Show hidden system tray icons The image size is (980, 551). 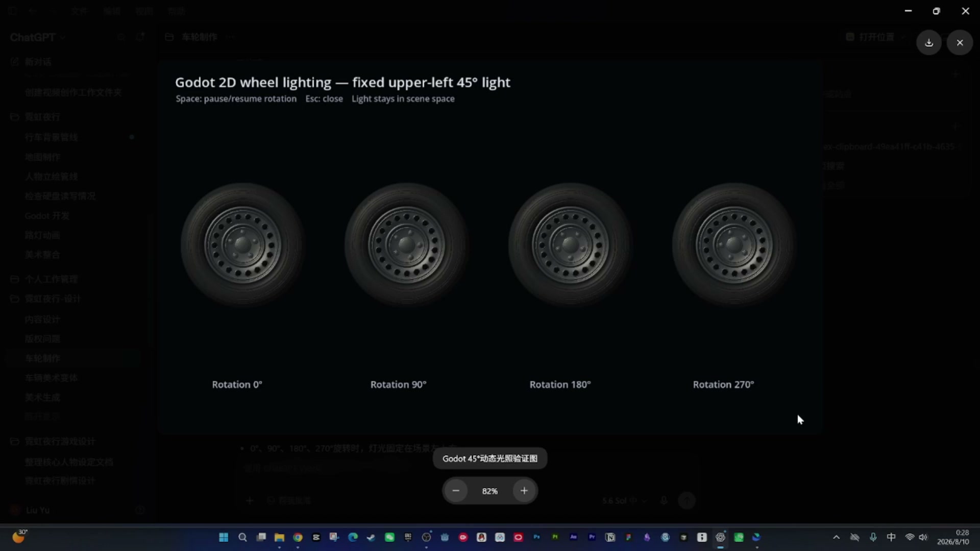tap(836, 537)
